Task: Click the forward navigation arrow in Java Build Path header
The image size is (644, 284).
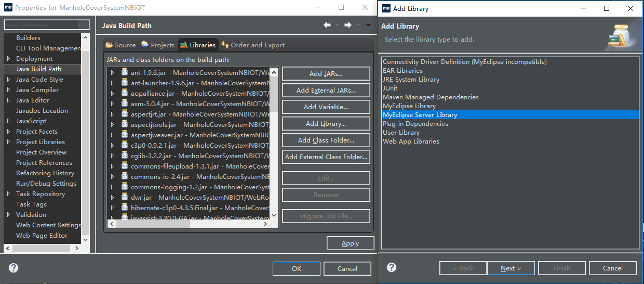Action: (x=348, y=25)
